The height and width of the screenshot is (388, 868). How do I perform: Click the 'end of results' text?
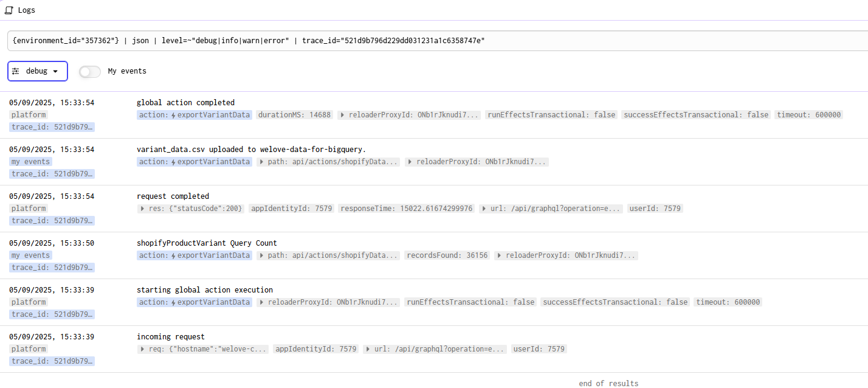608,383
